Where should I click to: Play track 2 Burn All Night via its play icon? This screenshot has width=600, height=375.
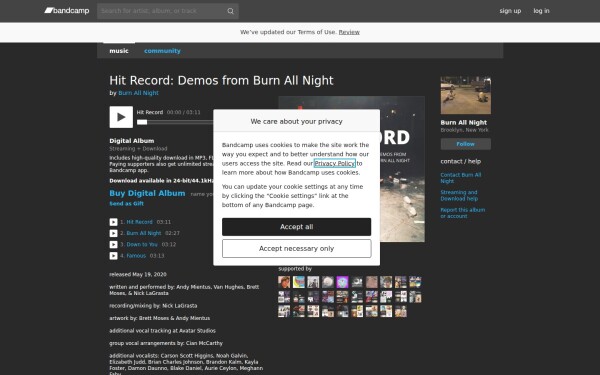point(113,233)
